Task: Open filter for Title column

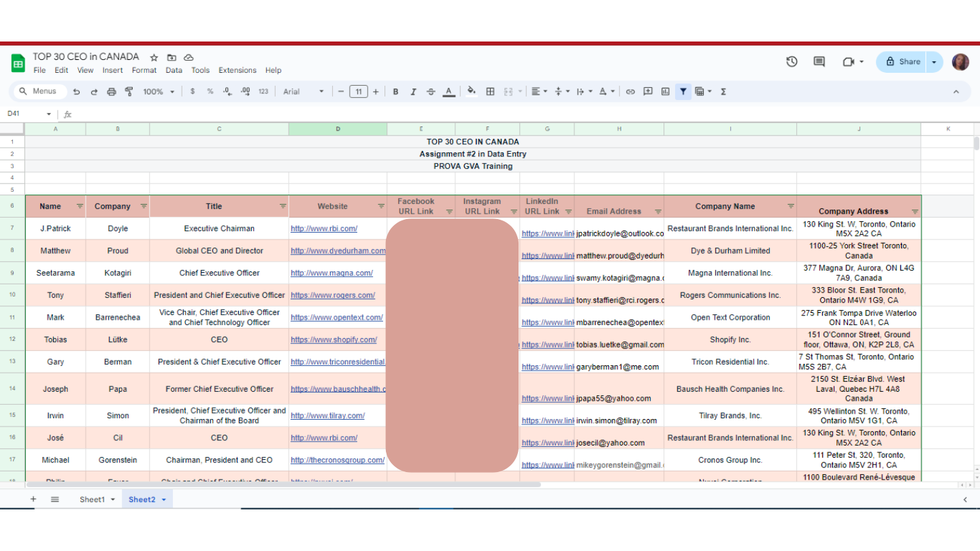Action: pyautogui.click(x=282, y=206)
